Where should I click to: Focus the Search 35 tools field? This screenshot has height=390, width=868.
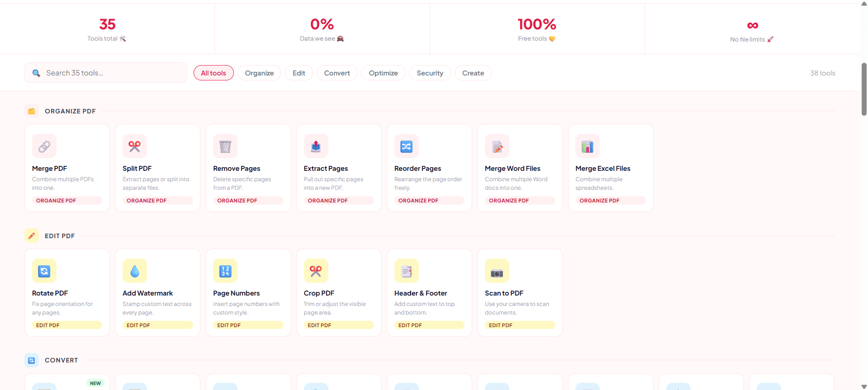pos(106,73)
